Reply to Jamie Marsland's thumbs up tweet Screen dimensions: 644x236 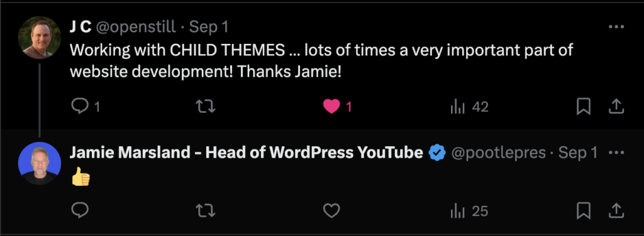(x=80, y=211)
